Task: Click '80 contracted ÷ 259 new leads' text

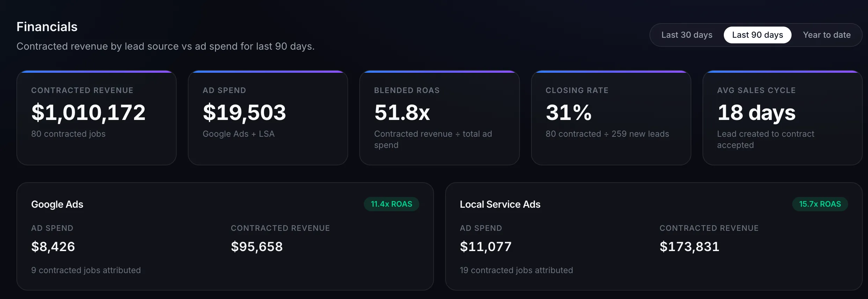Action: (x=608, y=134)
